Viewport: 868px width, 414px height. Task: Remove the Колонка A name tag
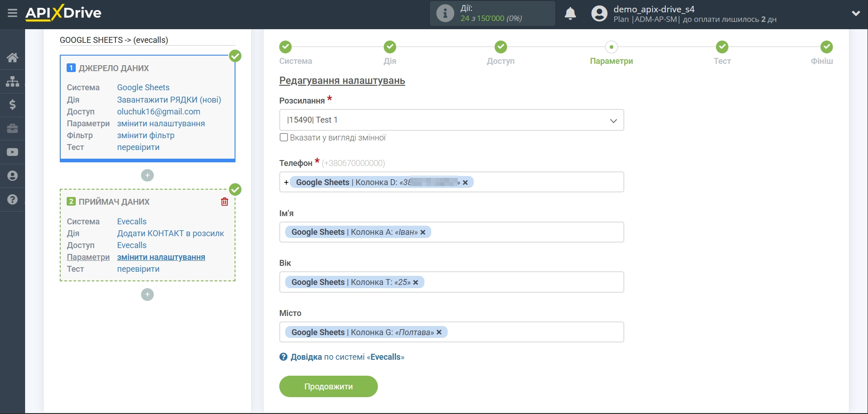pyautogui.click(x=423, y=232)
